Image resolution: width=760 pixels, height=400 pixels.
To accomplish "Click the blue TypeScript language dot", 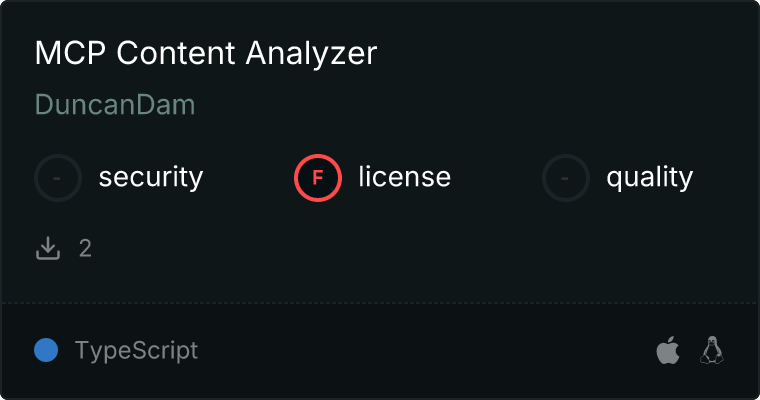I will click(x=46, y=350).
